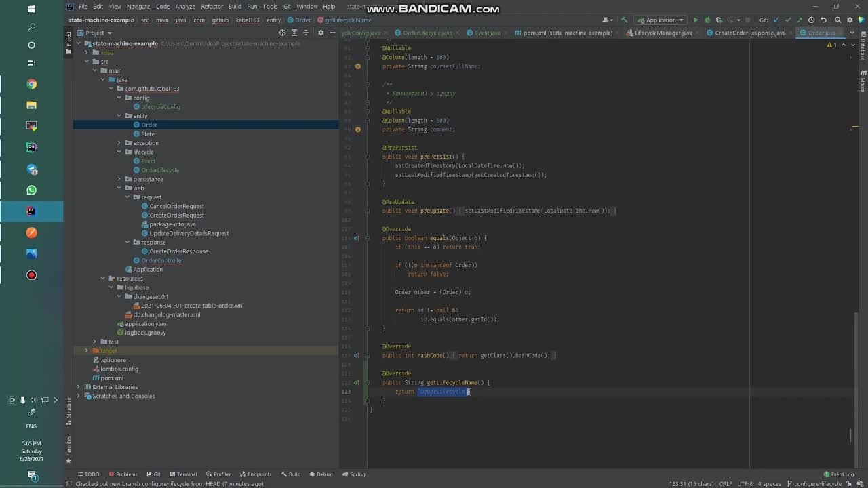Run the Application configuration
The height and width of the screenshot is (488, 868).
pyautogui.click(x=695, y=20)
